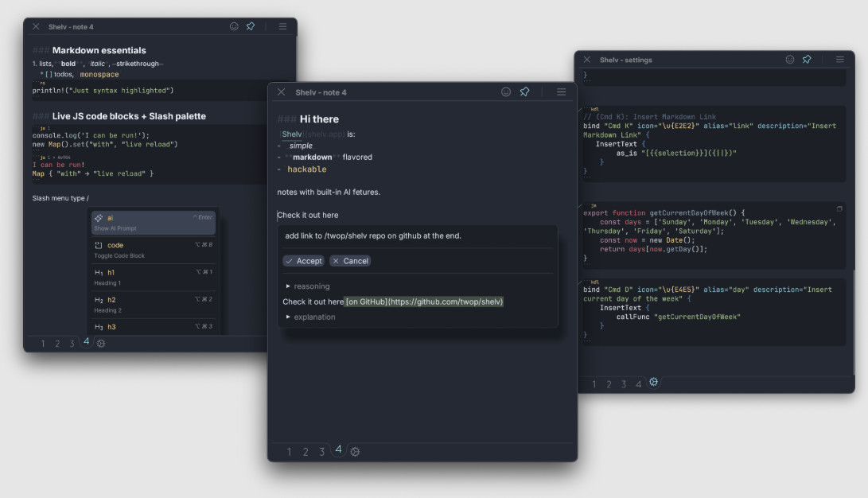Open note 4 from settings window footer

[638, 384]
